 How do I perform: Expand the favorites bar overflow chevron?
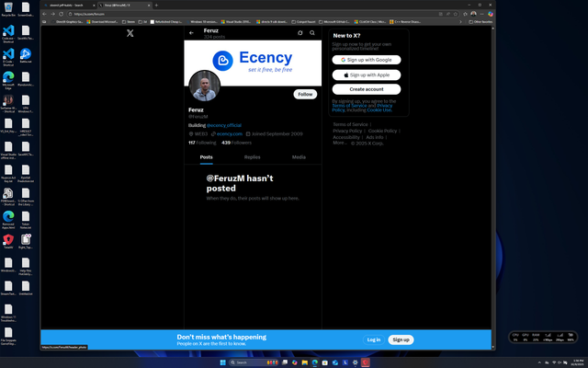click(x=460, y=22)
